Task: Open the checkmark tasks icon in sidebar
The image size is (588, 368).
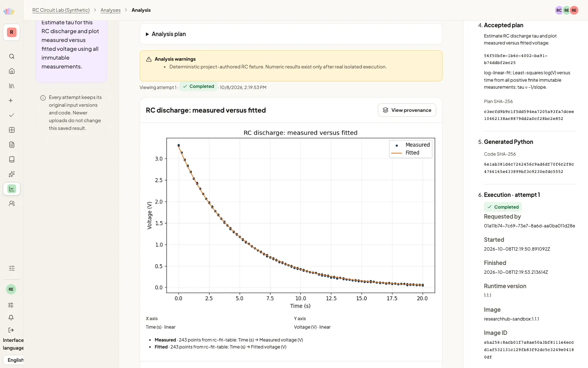Action: click(12, 115)
